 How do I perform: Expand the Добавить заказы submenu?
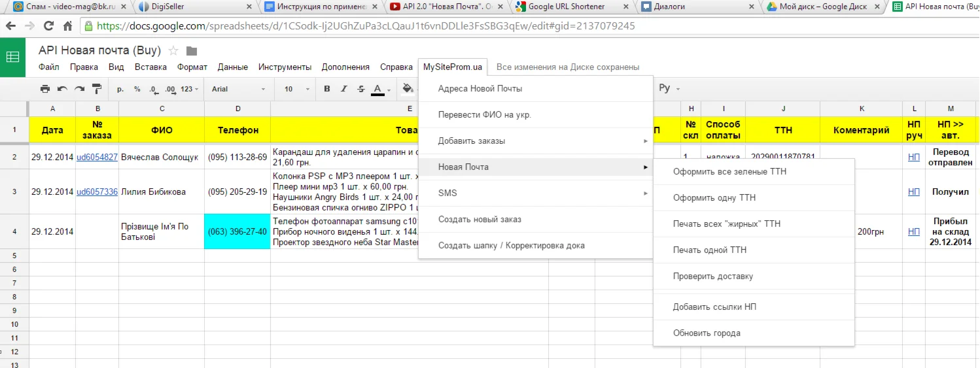[x=535, y=141]
